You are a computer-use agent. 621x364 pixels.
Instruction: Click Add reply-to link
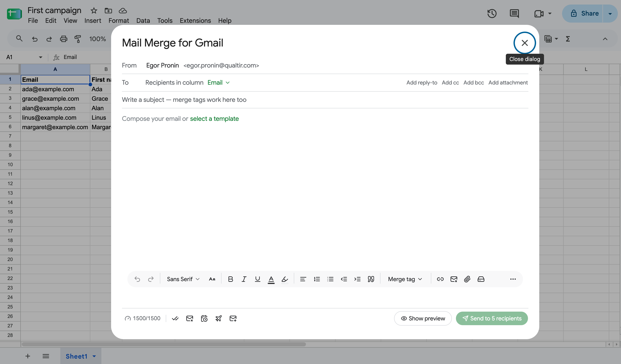[422, 83]
